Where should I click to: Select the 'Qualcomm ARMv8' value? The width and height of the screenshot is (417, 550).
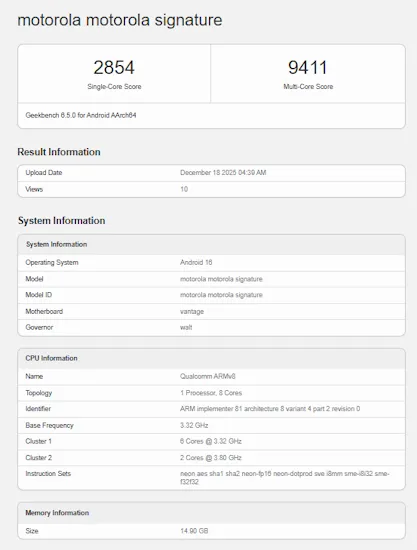pos(208,376)
